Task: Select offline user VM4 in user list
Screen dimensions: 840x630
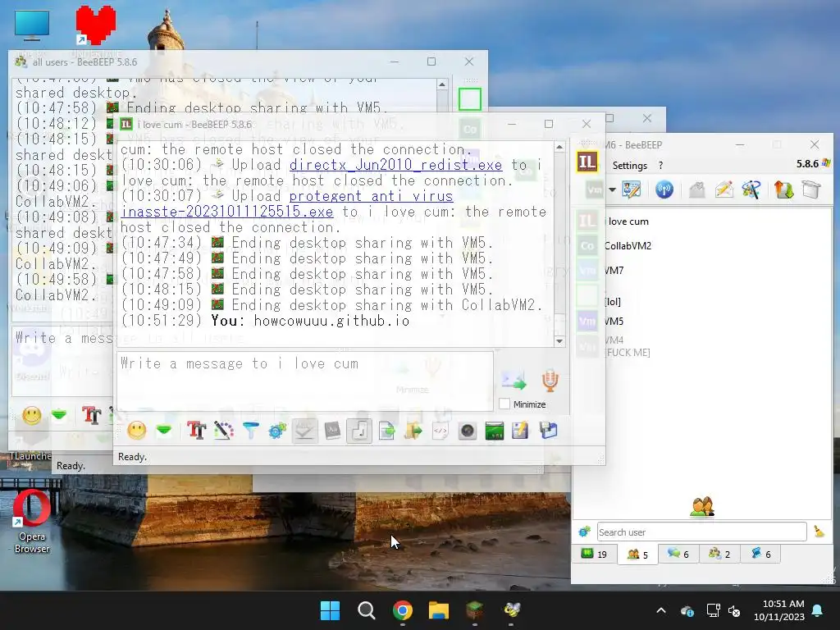Action: click(x=703, y=346)
